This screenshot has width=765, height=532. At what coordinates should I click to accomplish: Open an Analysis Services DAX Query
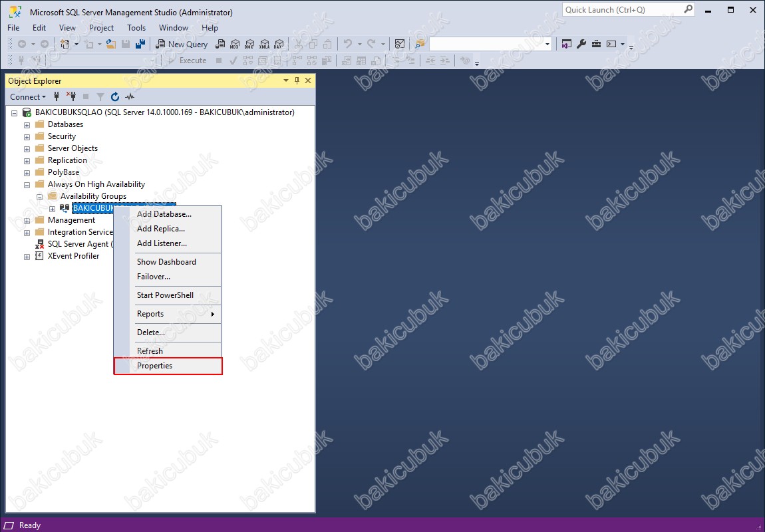click(x=279, y=44)
